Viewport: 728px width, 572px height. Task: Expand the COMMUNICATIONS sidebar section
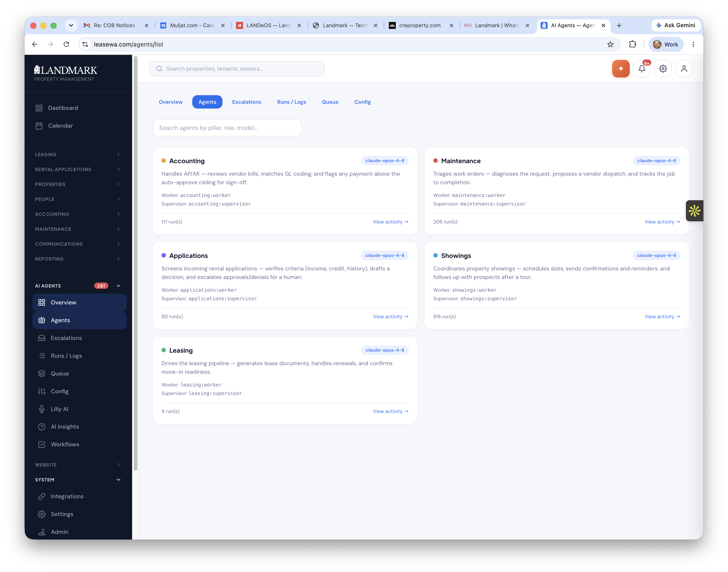coord(78,244)
